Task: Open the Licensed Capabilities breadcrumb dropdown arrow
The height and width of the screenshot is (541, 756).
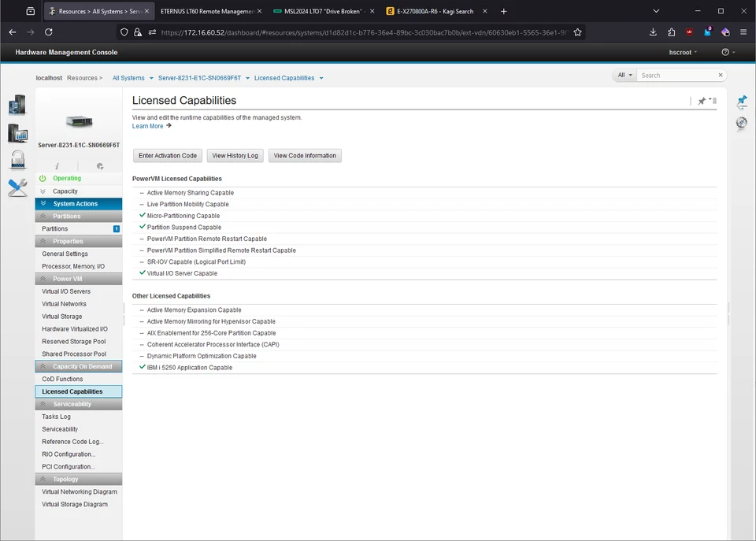Action: pos(321,78)
